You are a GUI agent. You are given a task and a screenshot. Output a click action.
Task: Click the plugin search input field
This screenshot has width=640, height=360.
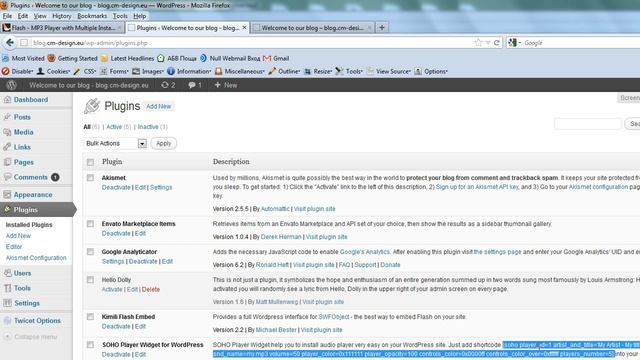tap(588, 124)
